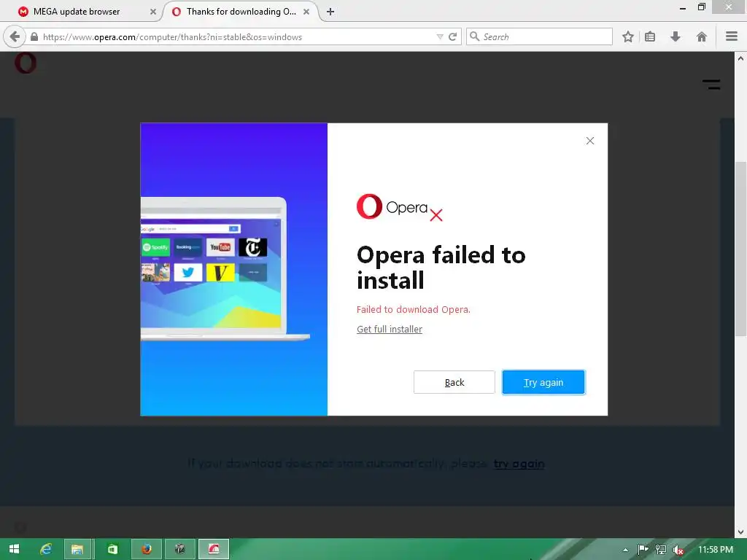This screenshot has width=747, height=560.
Task: Switch to Firefox in the taskbar
Action: pyautogui.click(x=146, y=549)
